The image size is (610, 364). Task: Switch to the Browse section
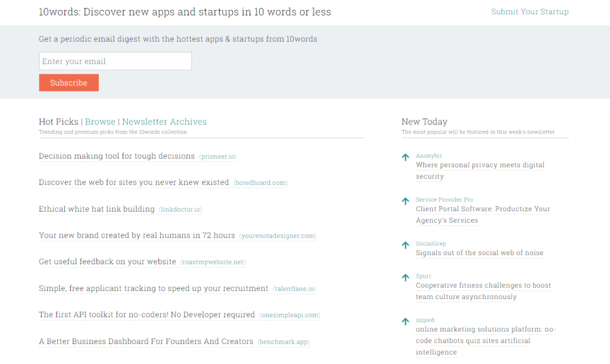coord(100,122)
